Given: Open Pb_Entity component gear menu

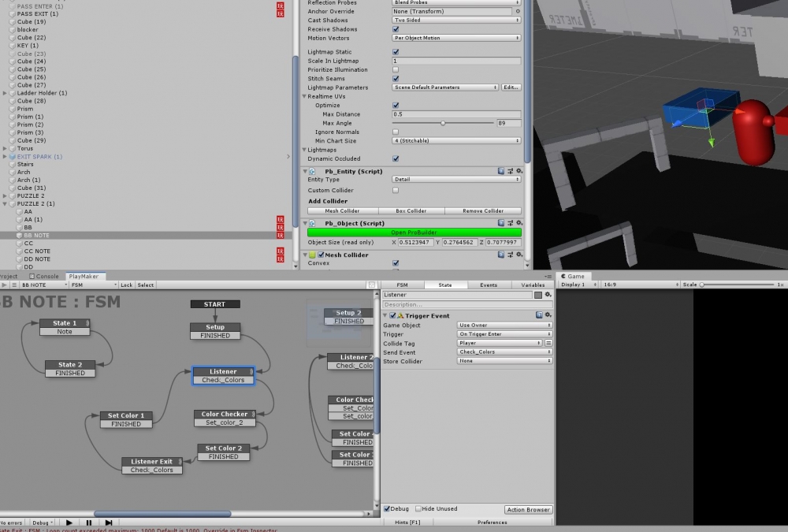Looking at the screenshot, I should coord(519,171).
